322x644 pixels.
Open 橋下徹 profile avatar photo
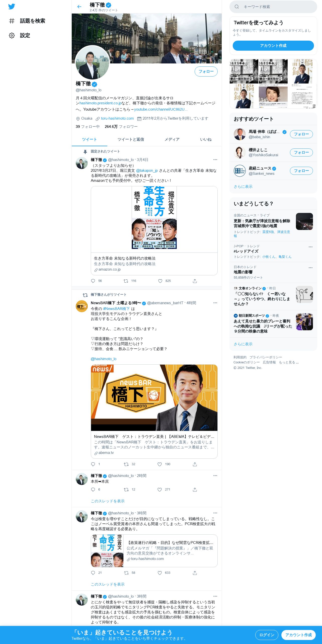pos(93,63)
